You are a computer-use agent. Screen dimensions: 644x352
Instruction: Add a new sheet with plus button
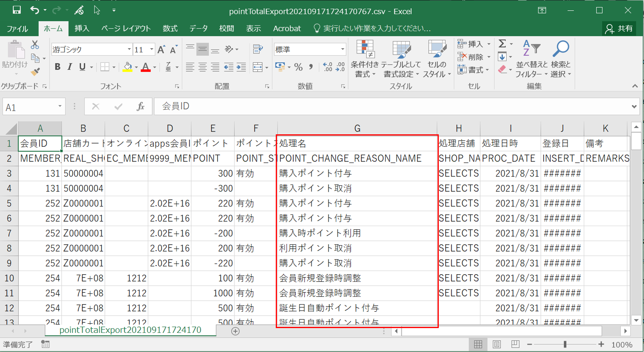(236, 331)
